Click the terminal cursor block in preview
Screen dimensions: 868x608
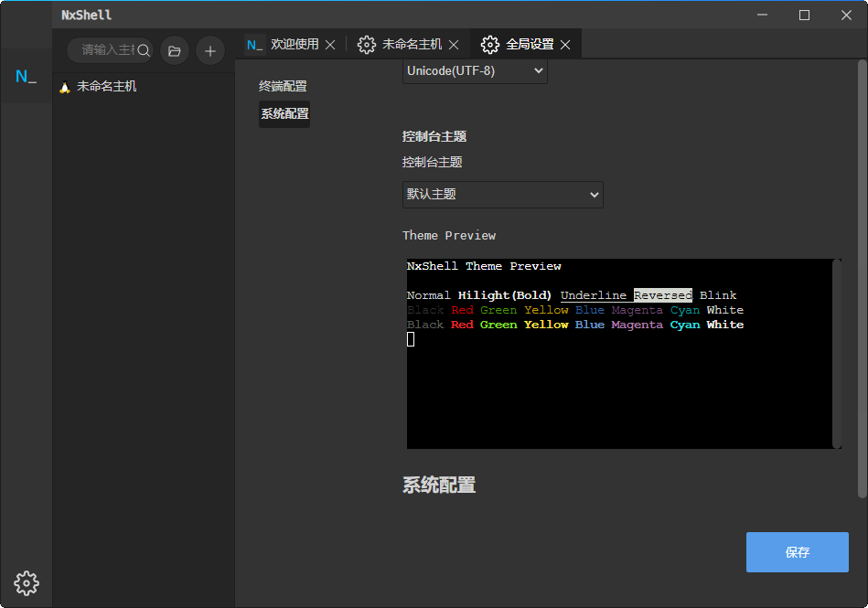coord(411,339)
